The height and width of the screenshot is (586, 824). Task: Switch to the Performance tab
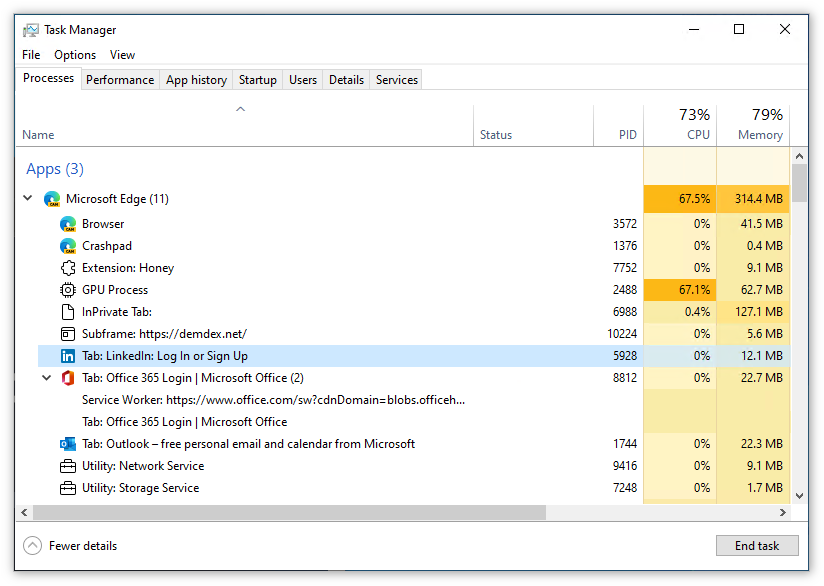coord(120,80)
